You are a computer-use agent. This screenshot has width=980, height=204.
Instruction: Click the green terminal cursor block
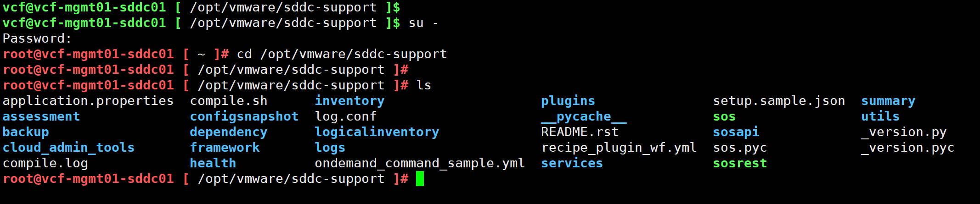pyautogui.click(x=420, y=179)
